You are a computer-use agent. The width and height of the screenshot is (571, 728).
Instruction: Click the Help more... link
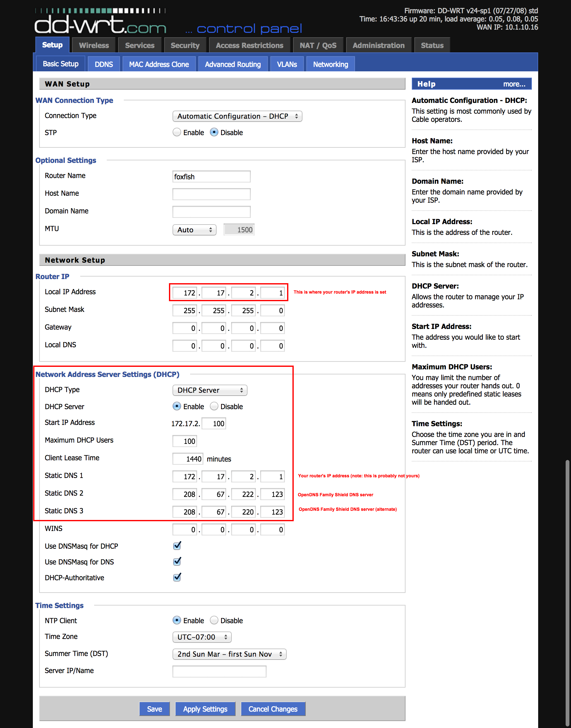coord(514,84)
